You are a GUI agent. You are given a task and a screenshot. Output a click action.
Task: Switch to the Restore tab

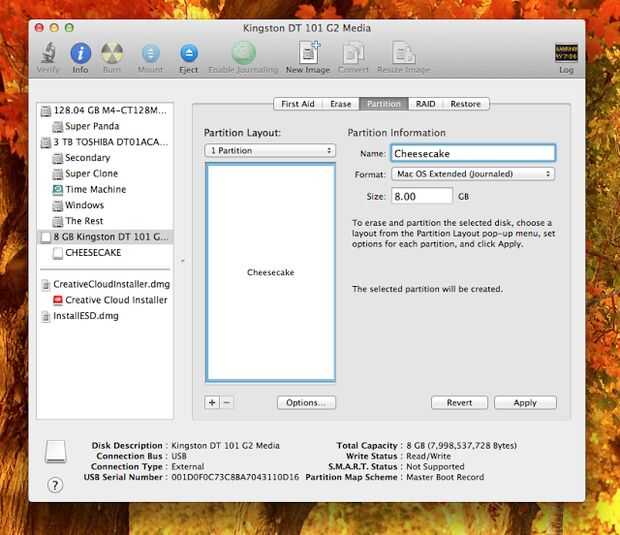465,104
